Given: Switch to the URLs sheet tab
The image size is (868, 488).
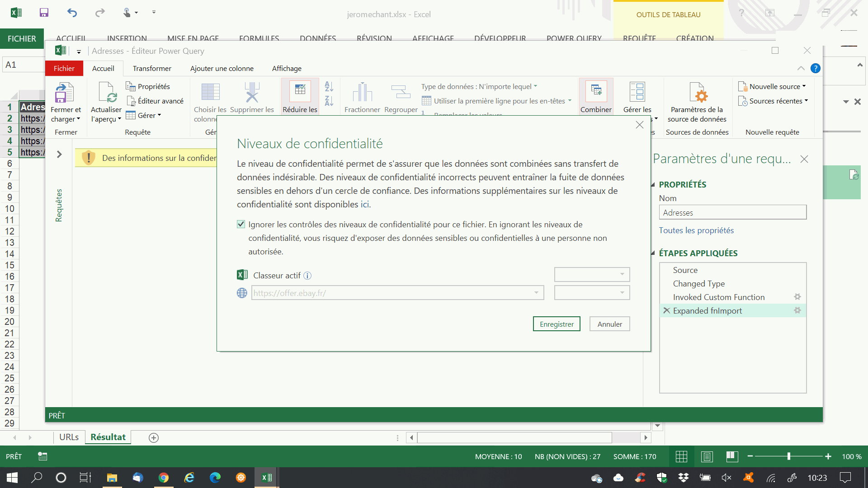Looking at the screenshot, I should pyautogui.click(x=69, y=437).
